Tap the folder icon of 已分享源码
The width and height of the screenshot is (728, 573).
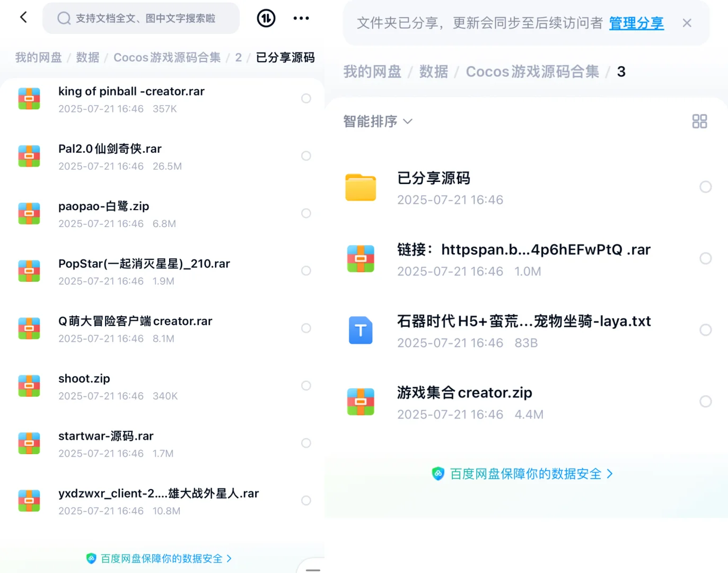point(361,187)
